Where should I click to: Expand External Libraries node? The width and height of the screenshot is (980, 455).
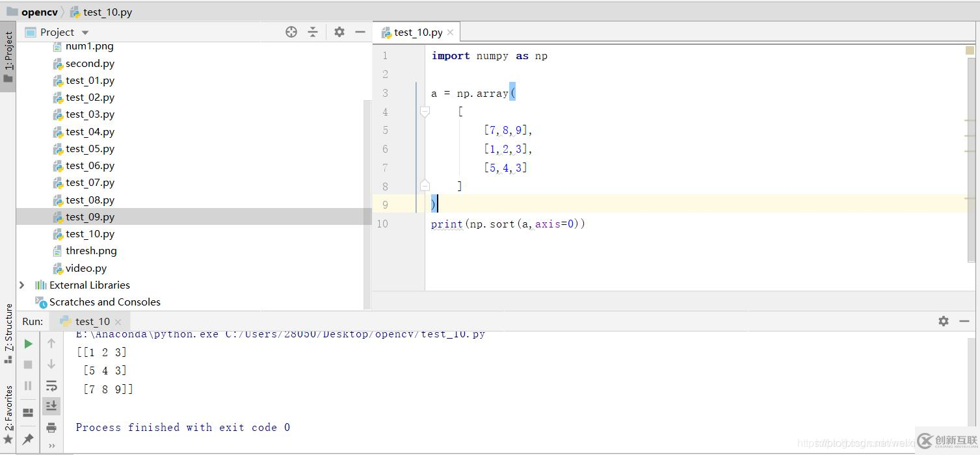point(22,285)
